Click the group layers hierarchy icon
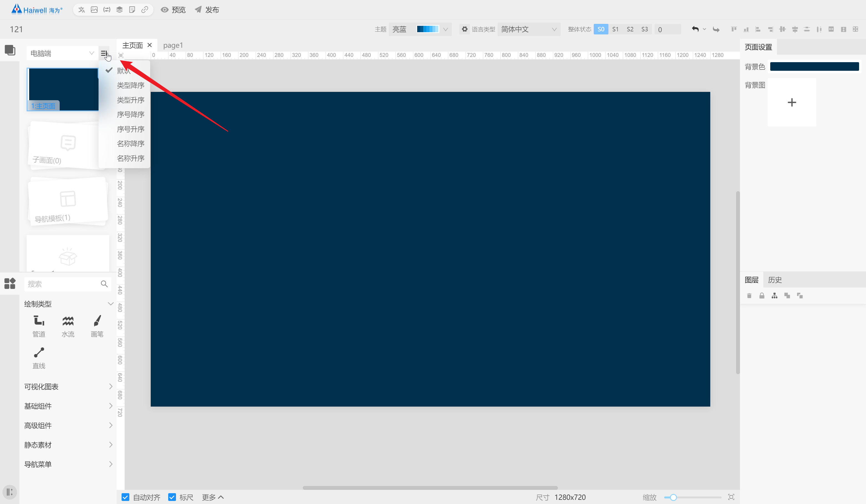This screenshot has width=866, height=504. (775, 296)
